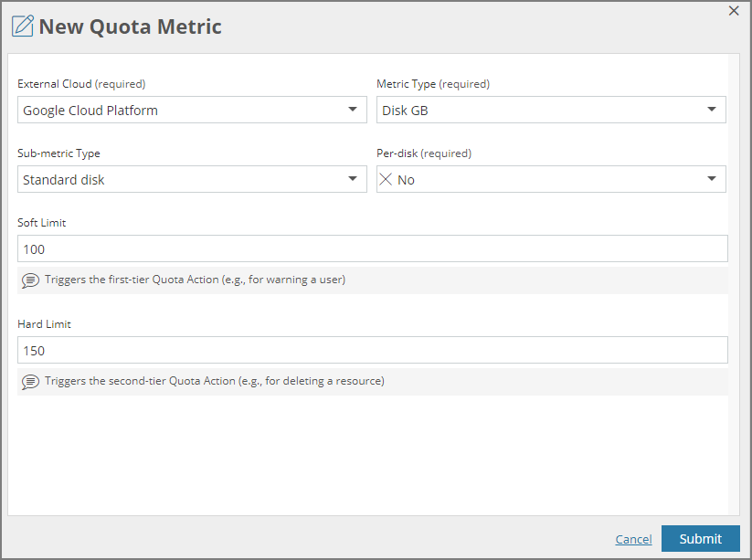752x560 pixels.
Task: Click the Per-disk dropdown arrow
Action: tap(712, 179)
